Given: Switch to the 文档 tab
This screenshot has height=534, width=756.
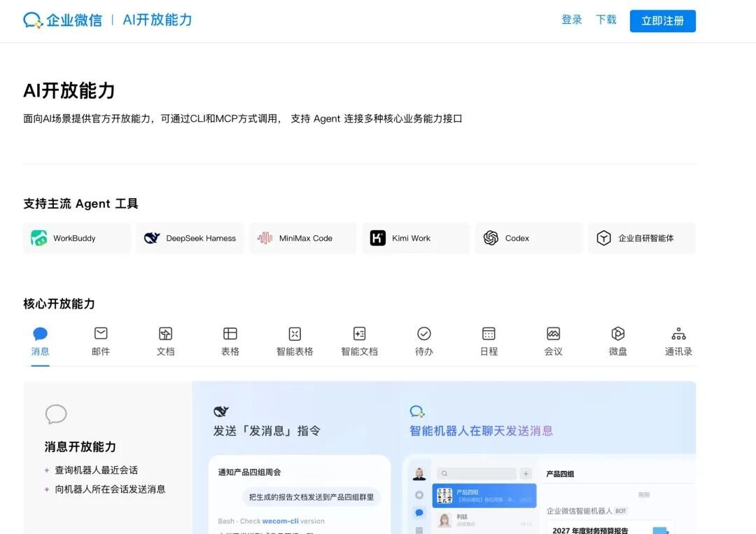Looking at the screenshot, I should [165, 351].
